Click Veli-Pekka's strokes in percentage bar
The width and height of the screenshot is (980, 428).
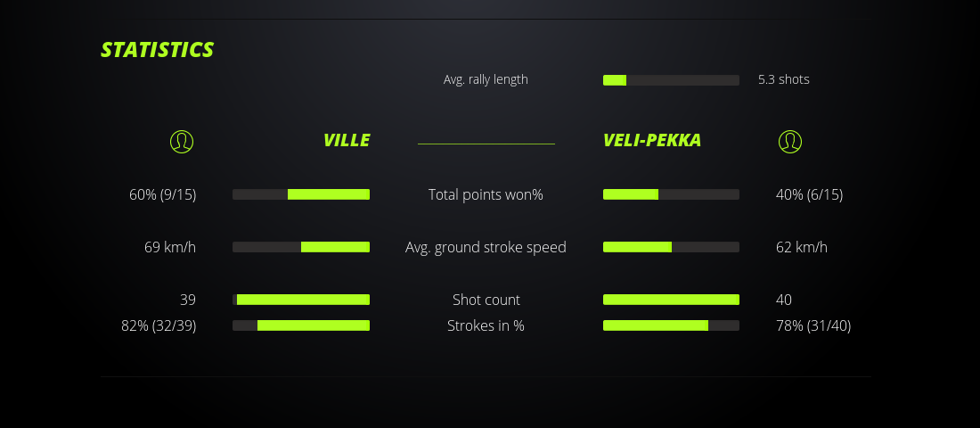(671, 325)
